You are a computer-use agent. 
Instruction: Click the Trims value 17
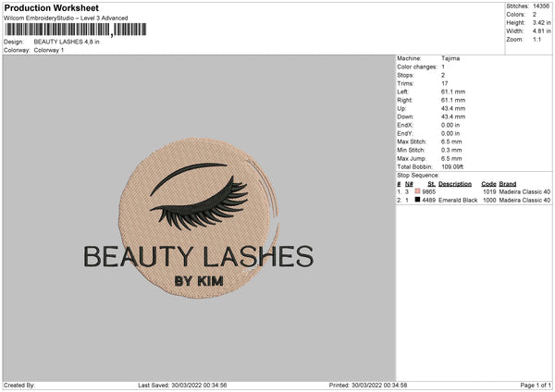point(445,83)
